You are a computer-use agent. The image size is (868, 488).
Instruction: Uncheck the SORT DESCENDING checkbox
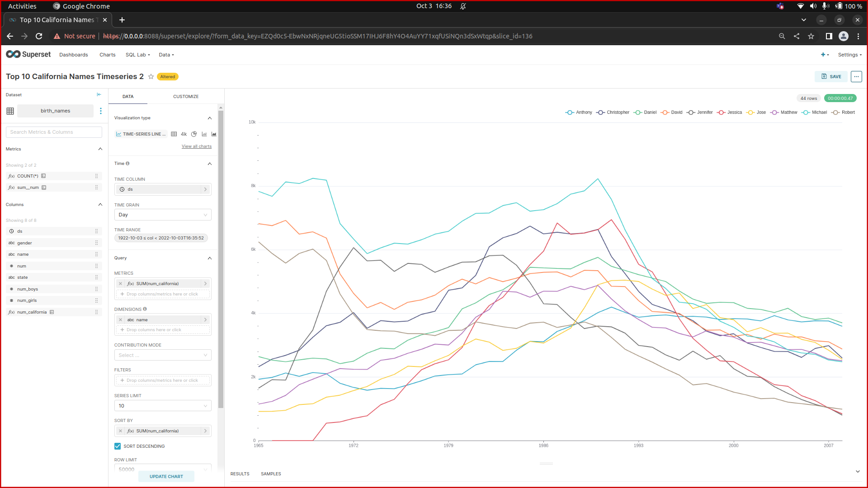tap(118, 446)
